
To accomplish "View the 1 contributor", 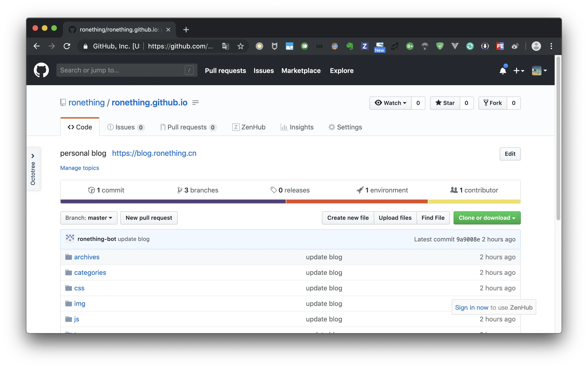I will click(474, 190).
